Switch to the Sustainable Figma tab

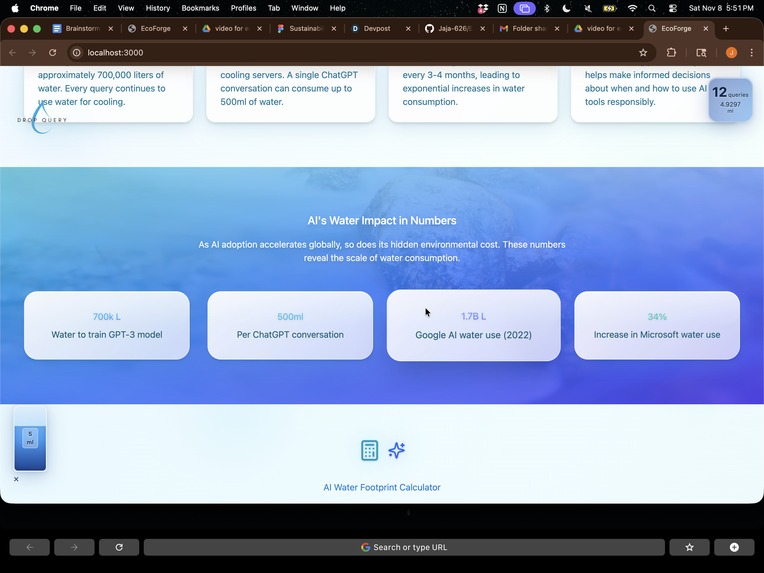(x=305, y=29)
